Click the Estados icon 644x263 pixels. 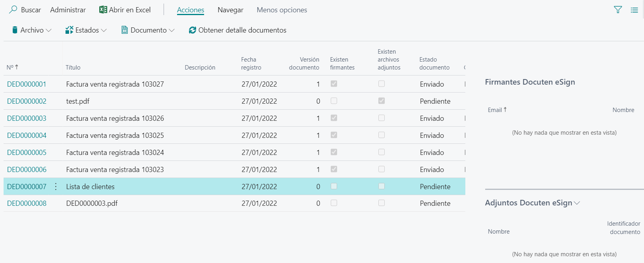pos(69,30)
